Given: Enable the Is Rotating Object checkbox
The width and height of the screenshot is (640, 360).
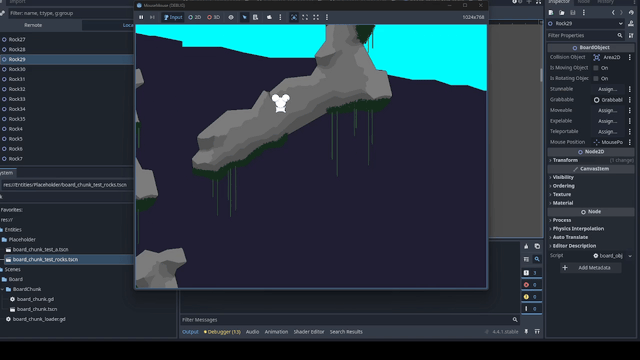Looking at the screenshot, I should click(x=596, y=78).
